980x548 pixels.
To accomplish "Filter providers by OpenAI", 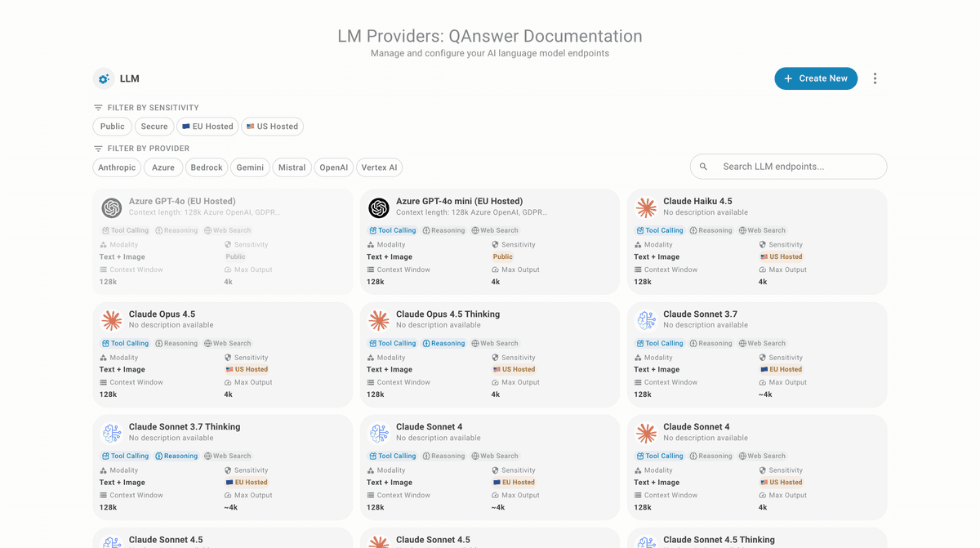I will coord(334,167).
